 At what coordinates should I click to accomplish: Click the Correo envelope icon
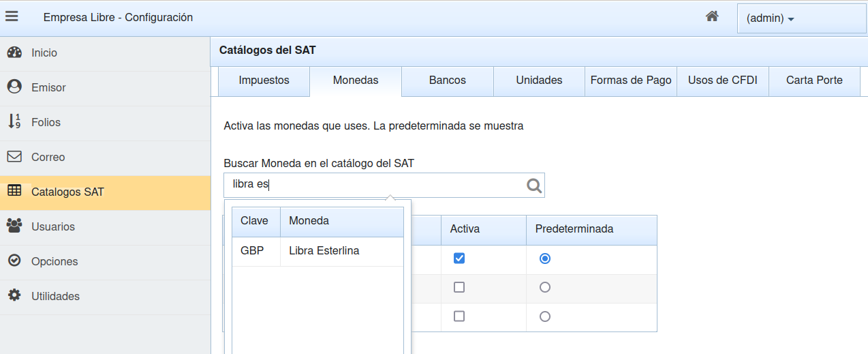coord(14,157)
